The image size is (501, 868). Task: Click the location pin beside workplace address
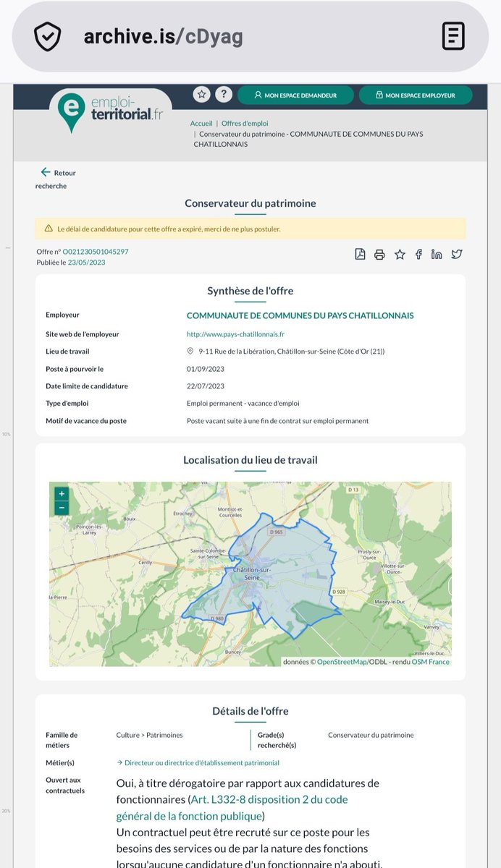(x=190, y=352)
